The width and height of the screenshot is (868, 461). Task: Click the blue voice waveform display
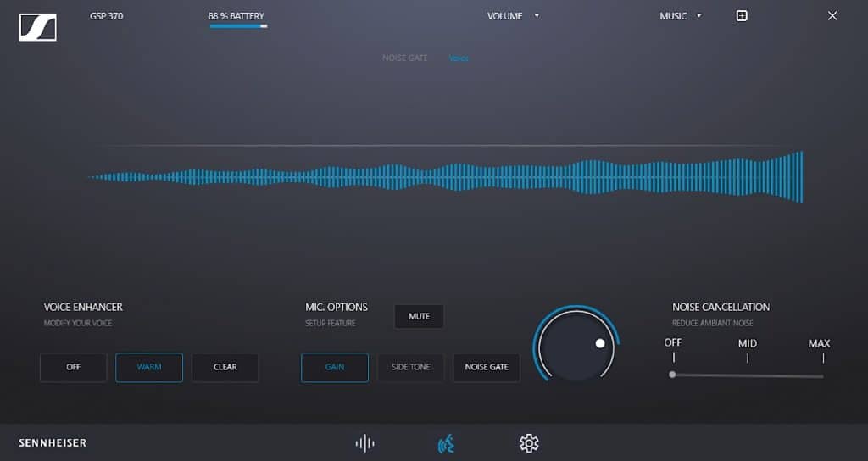(446, 177)
